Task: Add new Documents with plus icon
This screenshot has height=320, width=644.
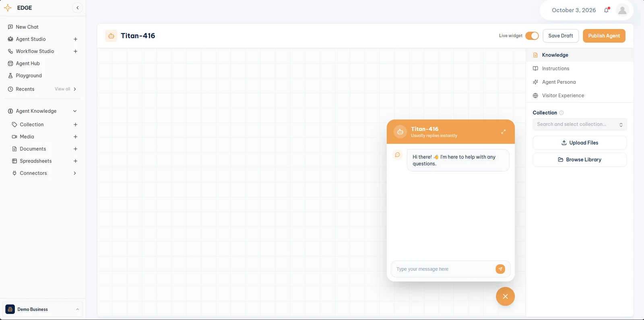Action: (75, 149)
